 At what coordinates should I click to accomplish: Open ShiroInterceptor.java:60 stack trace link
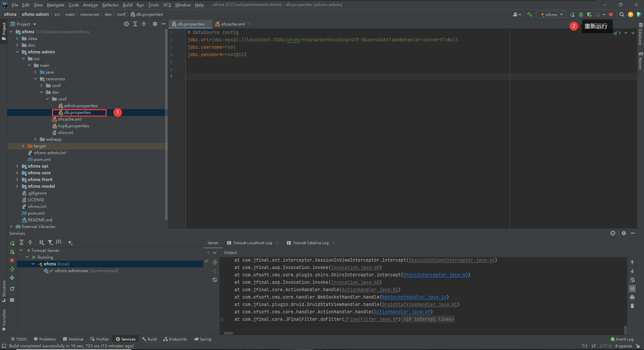[435, 275]
